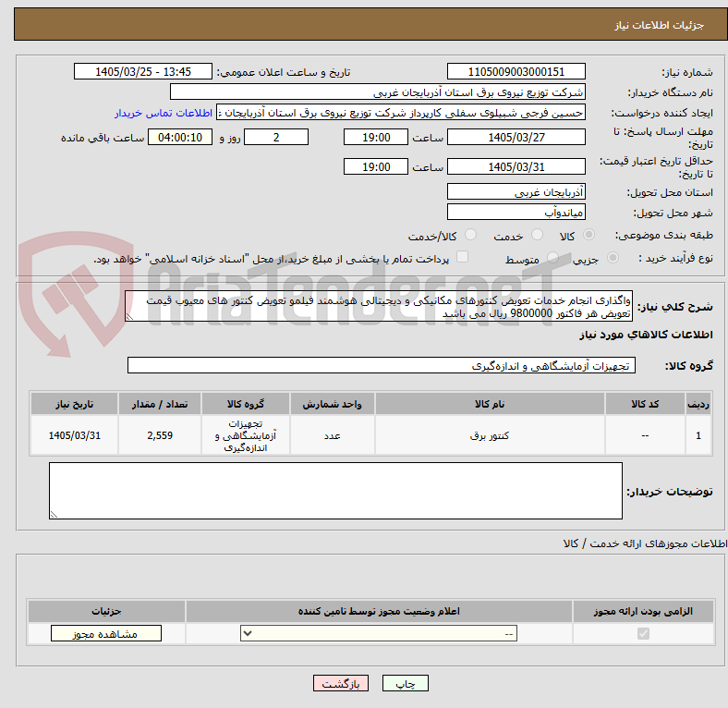The image size is (728, 708).
Task: Select the کالا/خدمت radio button
Action: [x=470, y=235]
